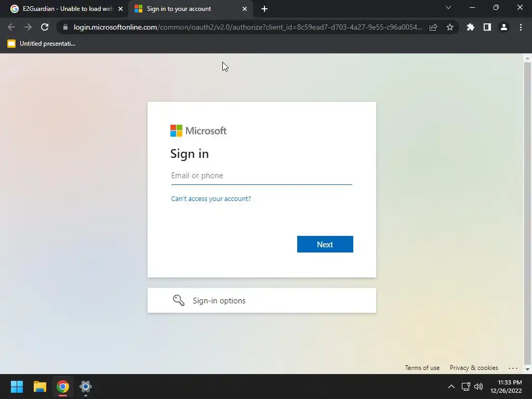The image size is (532, 399).
Task: Close the Sign in to your account tab
Action: tap(245, 9)
